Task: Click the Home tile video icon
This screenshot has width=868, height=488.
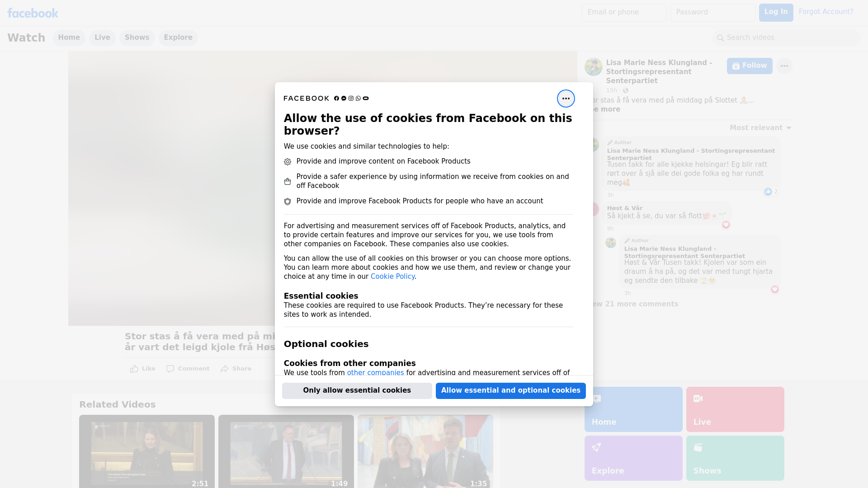Action: coord(597,399)
